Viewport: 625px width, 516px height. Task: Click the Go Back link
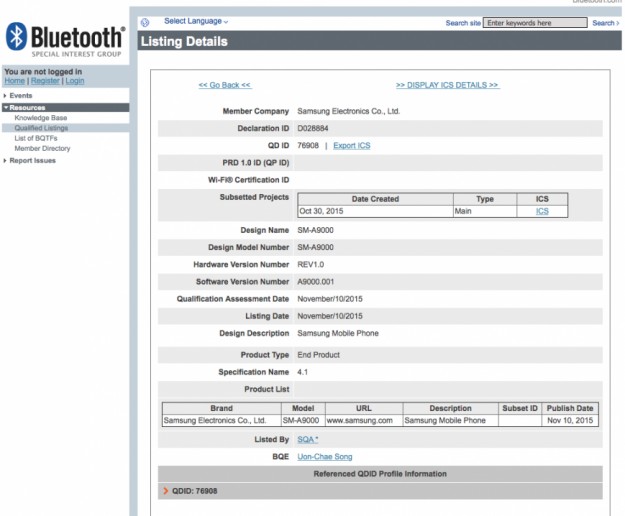(x=225, y=85)
